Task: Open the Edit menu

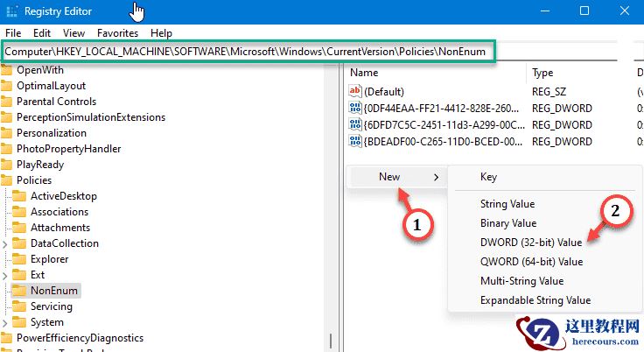Action: (42, 33)
